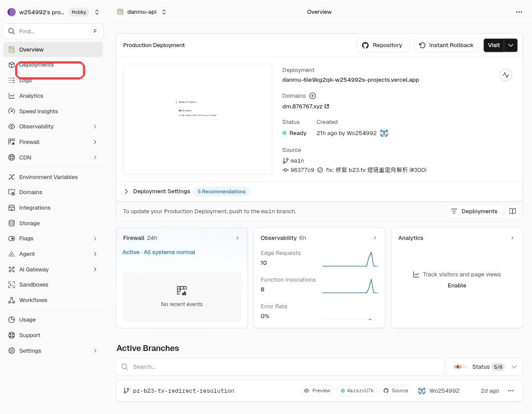532x414 pixels.
Task: Click Wo254992 avatar next to Created
Action: click(x=384, y=133)
